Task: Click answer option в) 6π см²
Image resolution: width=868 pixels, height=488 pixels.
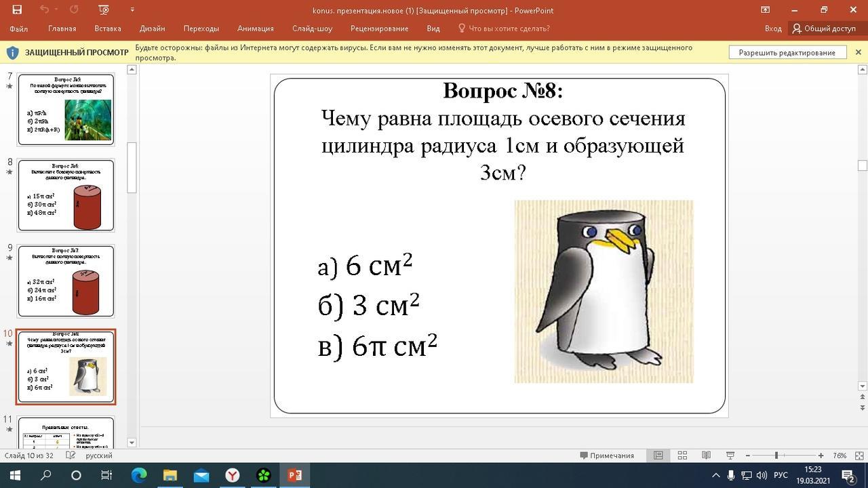Action: pyautogui.click(x=377, y=345)
